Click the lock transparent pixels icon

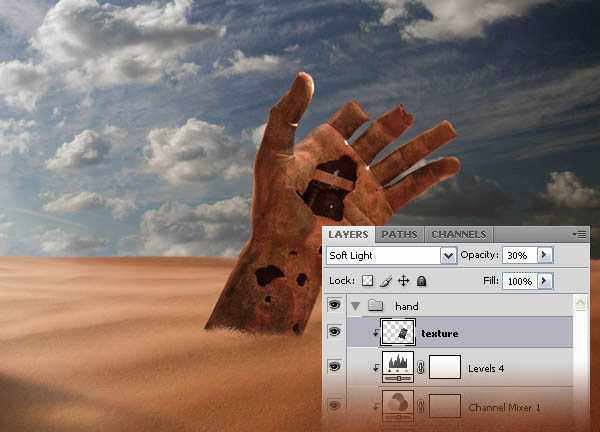[367, 281]
